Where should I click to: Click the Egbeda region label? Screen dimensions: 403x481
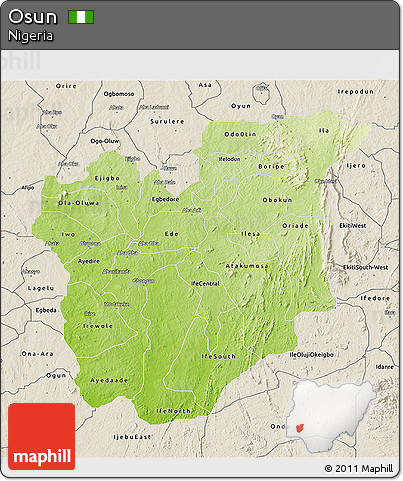coord(46,311)
